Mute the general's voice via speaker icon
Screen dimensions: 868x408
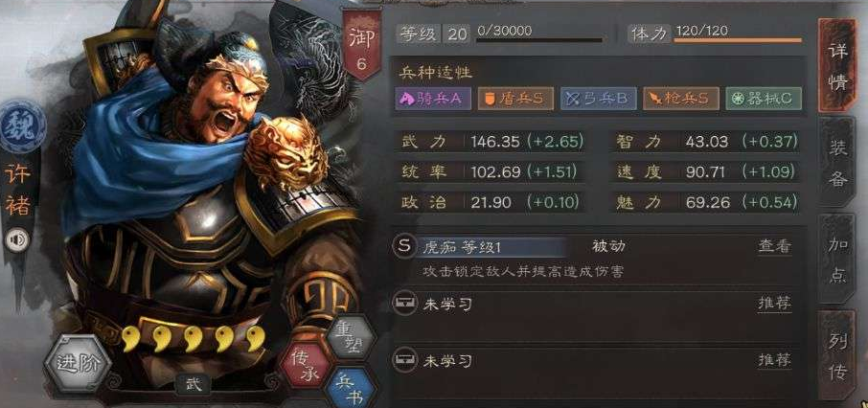[17, 239]
